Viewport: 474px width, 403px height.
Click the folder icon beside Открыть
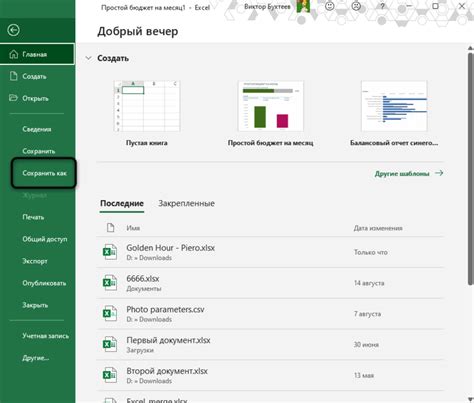[13, 98]
